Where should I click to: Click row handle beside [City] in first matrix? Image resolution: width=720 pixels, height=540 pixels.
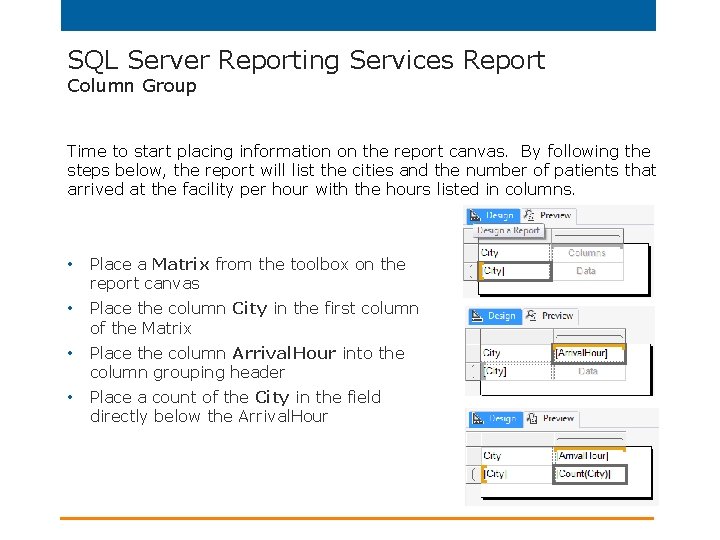(x=471, y=271)
